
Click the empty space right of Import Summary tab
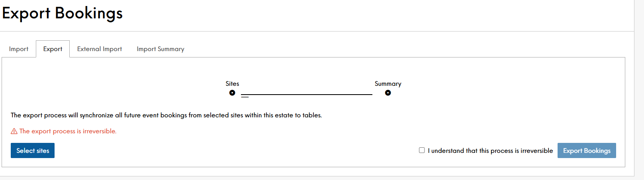(398, 49)
